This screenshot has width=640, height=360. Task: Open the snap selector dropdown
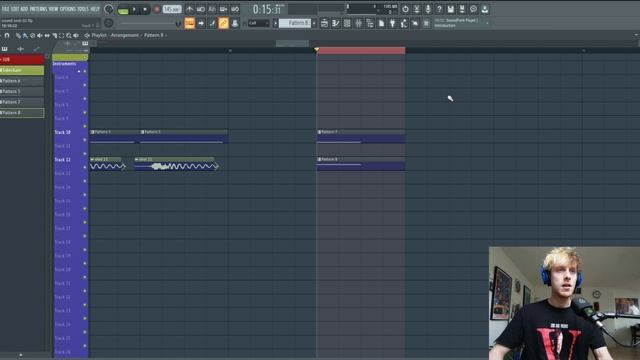click(259, 23)
